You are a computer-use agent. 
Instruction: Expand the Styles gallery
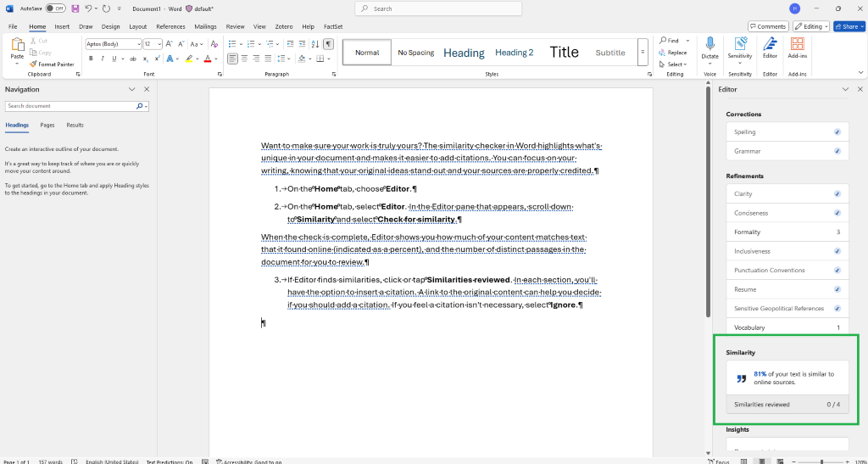coord(643,52)
